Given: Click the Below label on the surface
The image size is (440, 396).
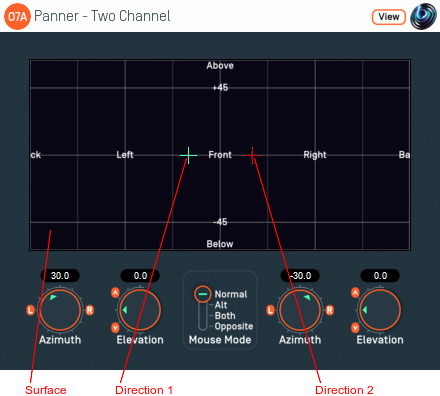Looking at the screenshot, I should coord(220,244).
